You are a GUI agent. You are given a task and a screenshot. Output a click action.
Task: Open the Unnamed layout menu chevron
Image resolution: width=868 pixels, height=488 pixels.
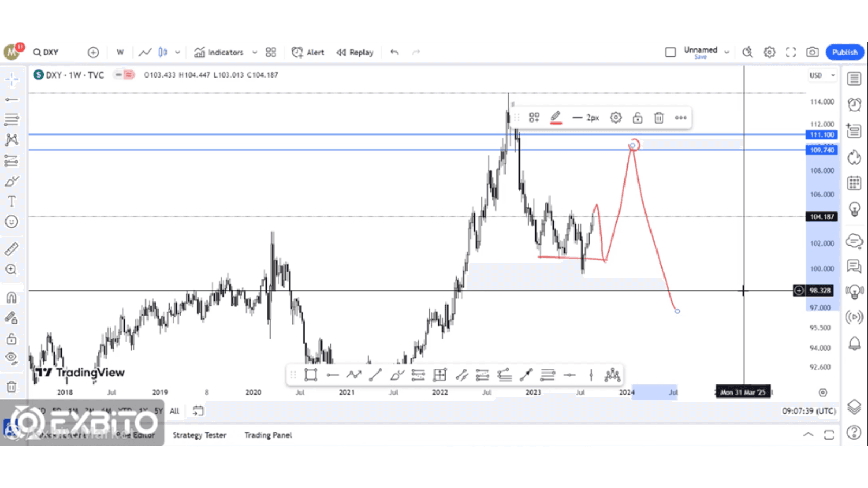[726, 53]
